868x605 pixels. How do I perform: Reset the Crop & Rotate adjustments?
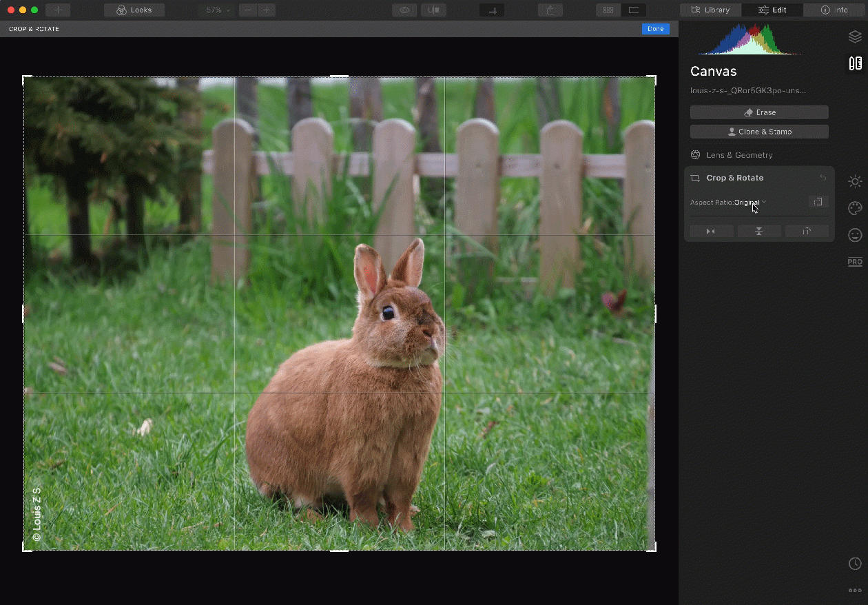(823, 178)
